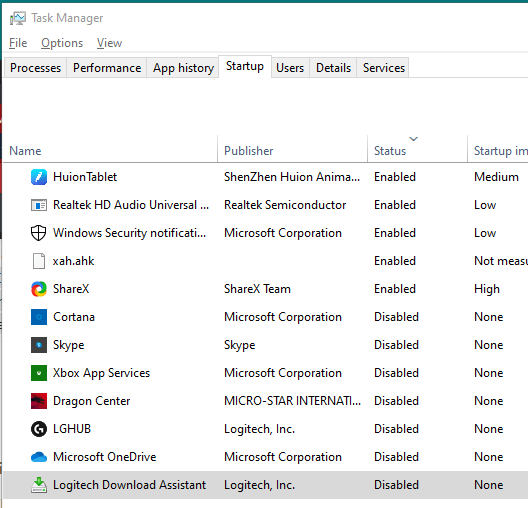
Task: Click the Xbox App Services green icon
Action: pos(39,373)
